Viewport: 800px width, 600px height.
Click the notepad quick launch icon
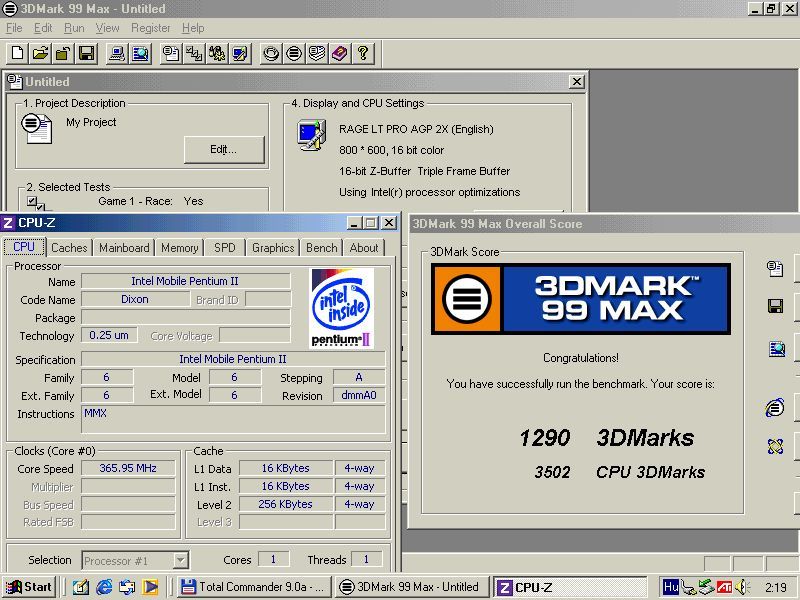(x=81, y=587)
